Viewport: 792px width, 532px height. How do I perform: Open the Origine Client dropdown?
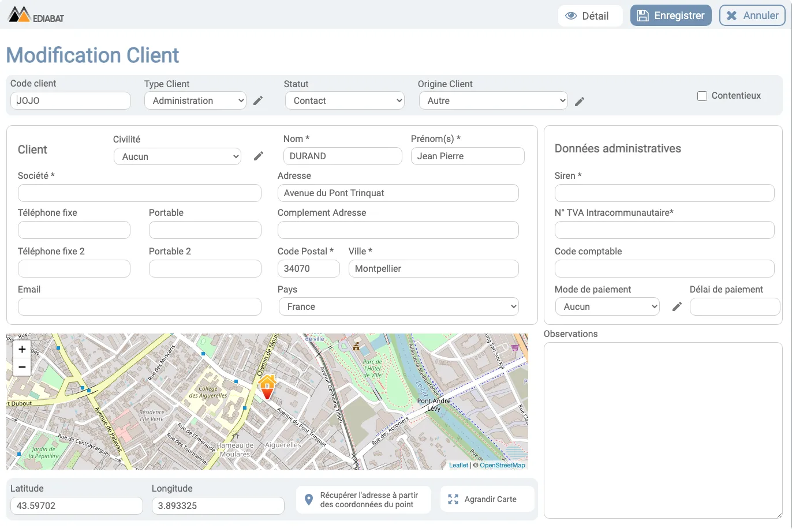[494, 100]
